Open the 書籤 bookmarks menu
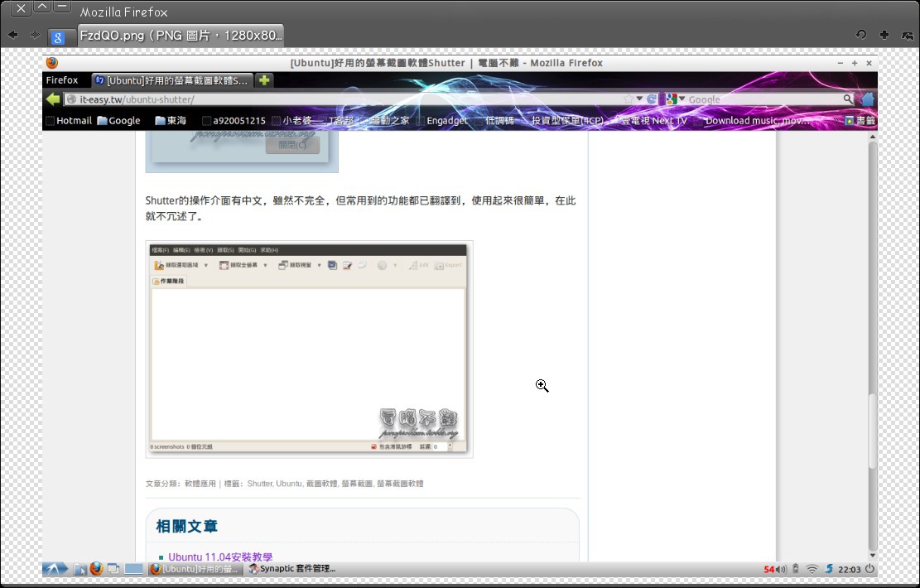Screen dimensions: 920x588 pos(860,121)
